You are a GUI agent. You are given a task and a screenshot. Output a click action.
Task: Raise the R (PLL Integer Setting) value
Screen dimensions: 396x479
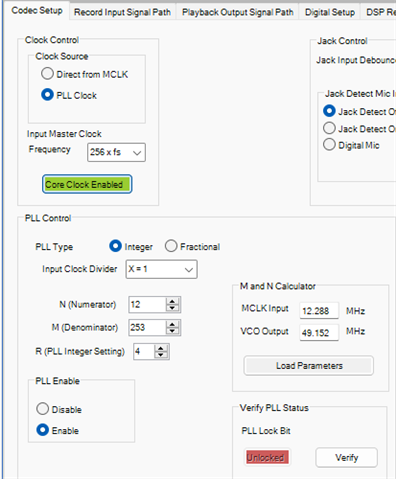161,348
